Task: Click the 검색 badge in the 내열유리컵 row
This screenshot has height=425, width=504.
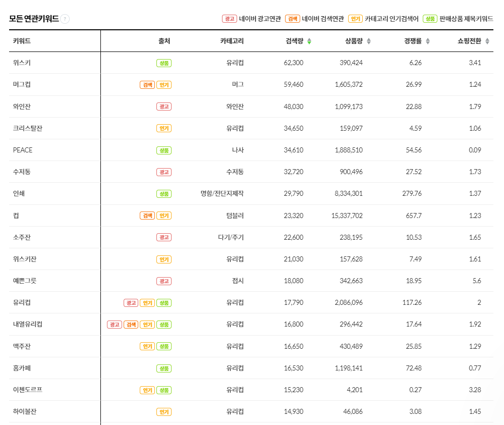Action: [x=131, y=325]
